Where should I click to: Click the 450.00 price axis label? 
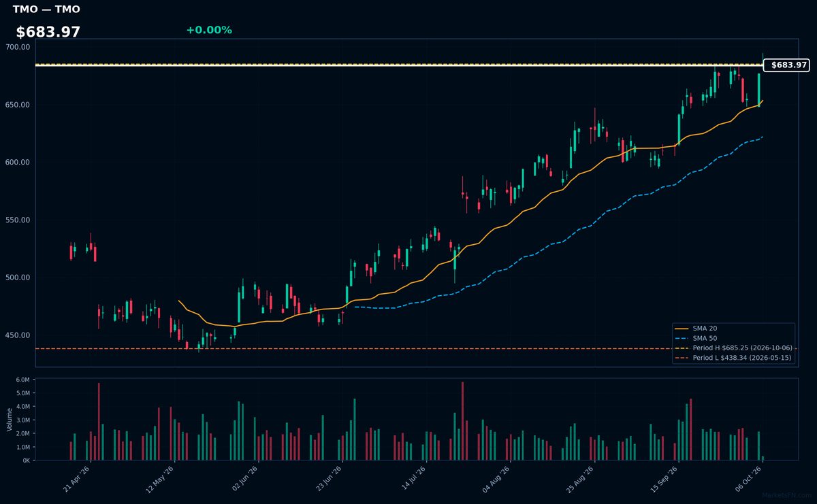(17, 335)
